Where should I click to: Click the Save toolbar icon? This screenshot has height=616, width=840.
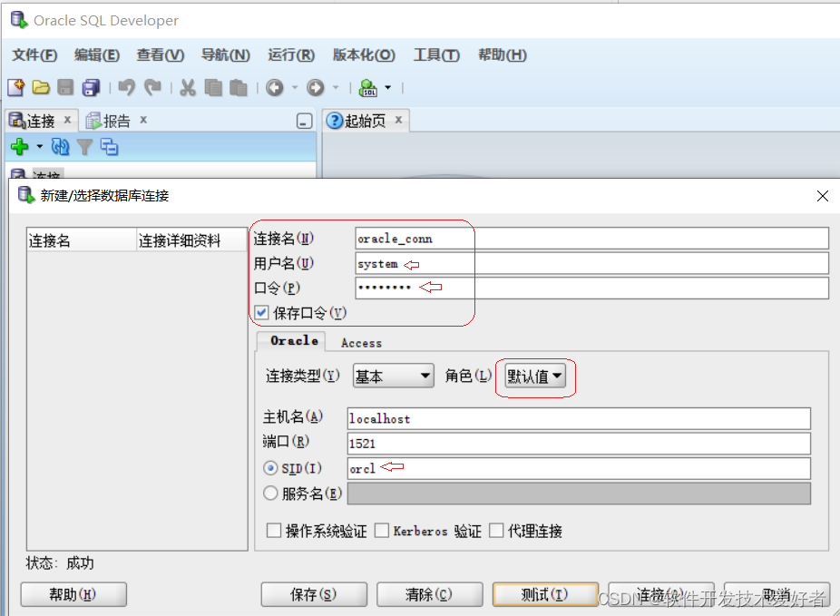tap(65, 87)
